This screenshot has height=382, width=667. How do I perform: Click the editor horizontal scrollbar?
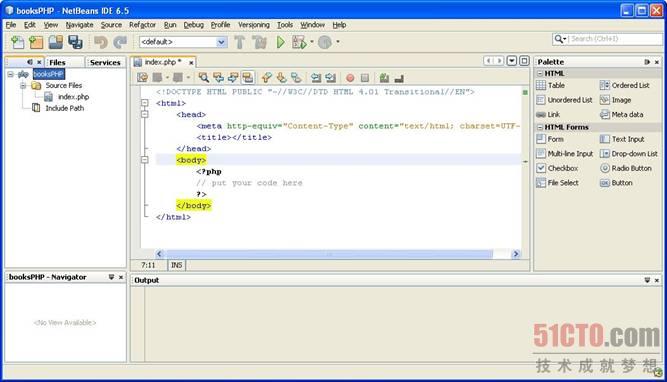330,254
